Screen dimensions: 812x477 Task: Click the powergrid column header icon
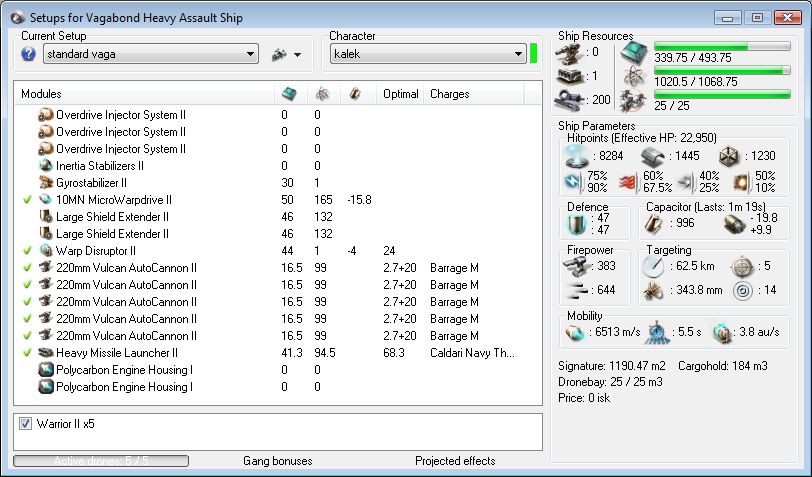tap(322, 94)
